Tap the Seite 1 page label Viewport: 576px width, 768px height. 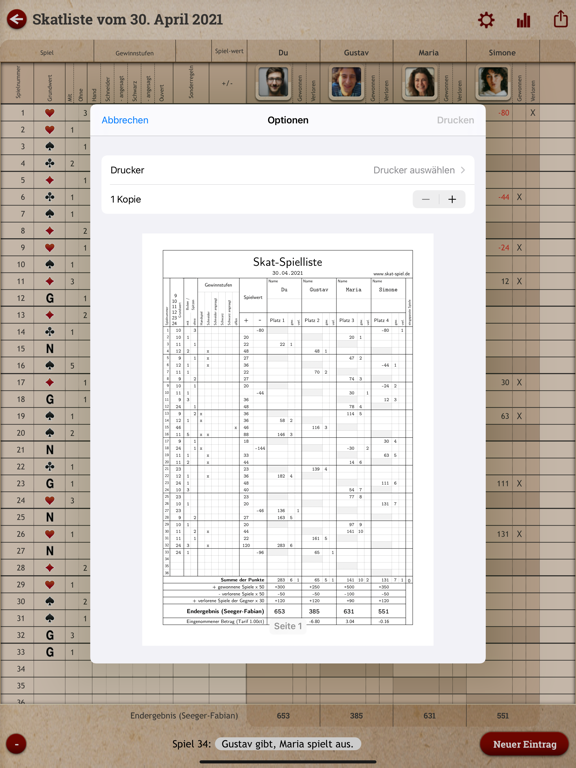coord(288,626)
